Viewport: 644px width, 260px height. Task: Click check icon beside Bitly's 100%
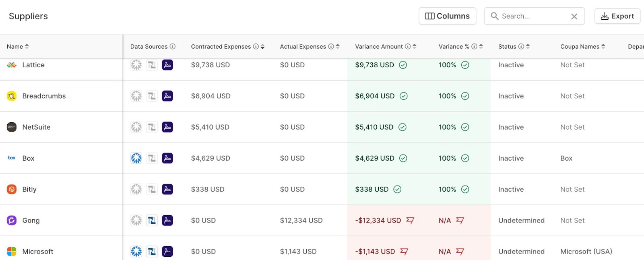(x=465, y=189)
